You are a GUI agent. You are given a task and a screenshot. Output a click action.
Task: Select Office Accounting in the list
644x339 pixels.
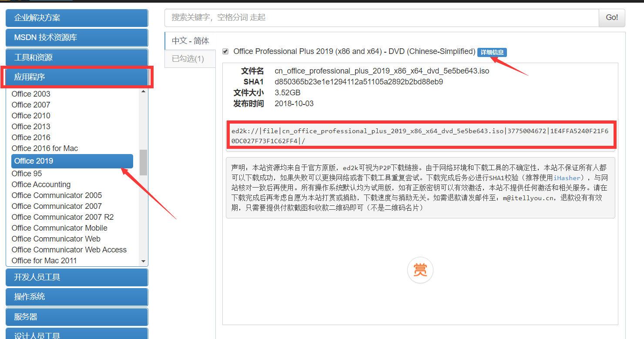point(41,185)
